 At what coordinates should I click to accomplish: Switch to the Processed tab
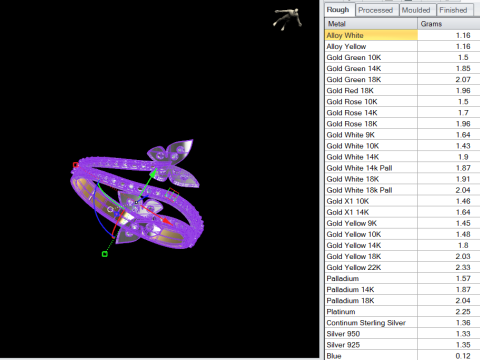pos(376,10)
